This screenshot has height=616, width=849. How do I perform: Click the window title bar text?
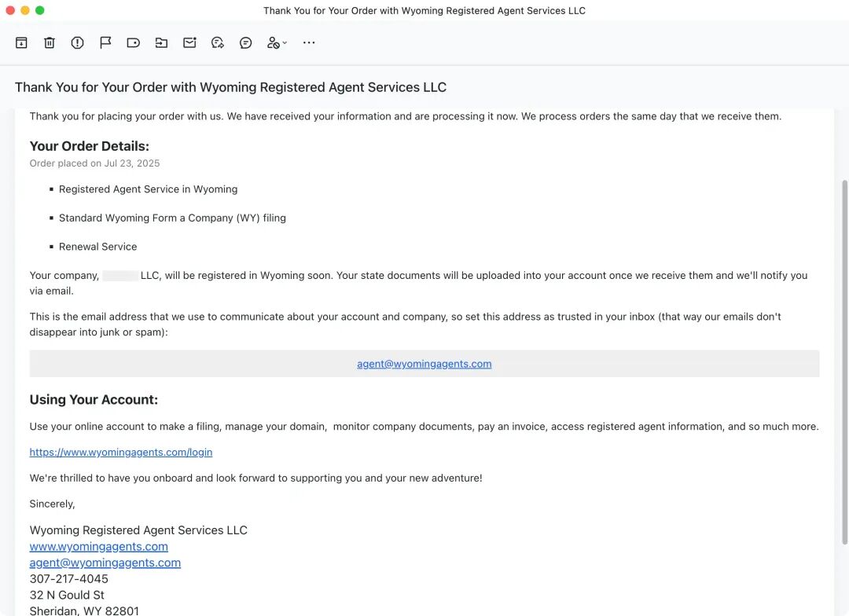424,11
